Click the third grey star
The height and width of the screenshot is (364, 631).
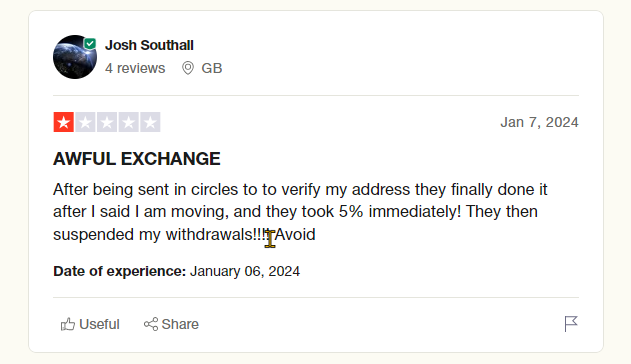coord(107,122)
